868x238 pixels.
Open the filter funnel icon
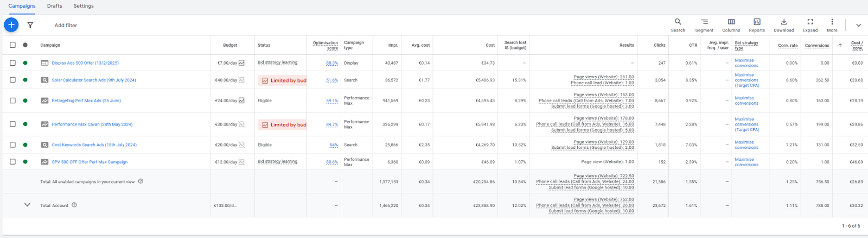[30, 25]
